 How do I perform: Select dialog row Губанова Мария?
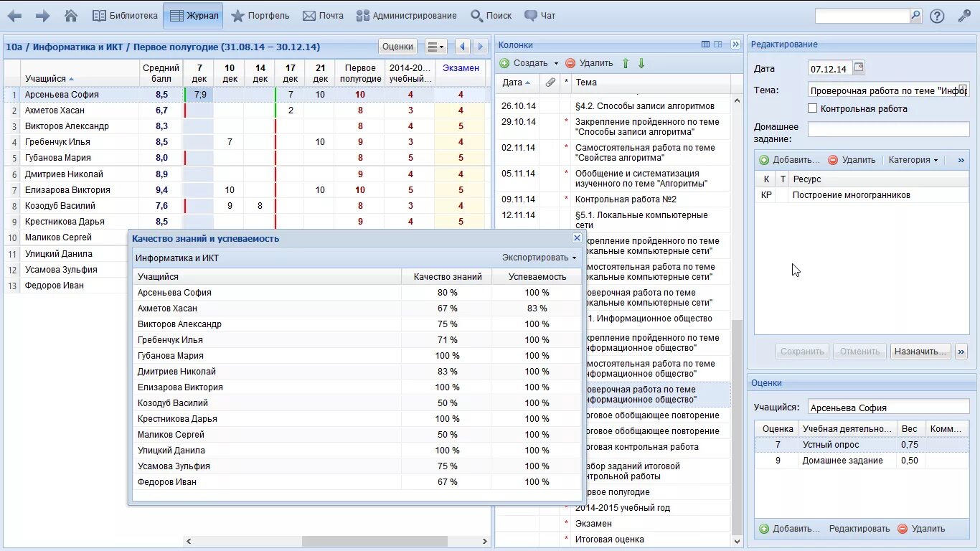pos(357,356)
